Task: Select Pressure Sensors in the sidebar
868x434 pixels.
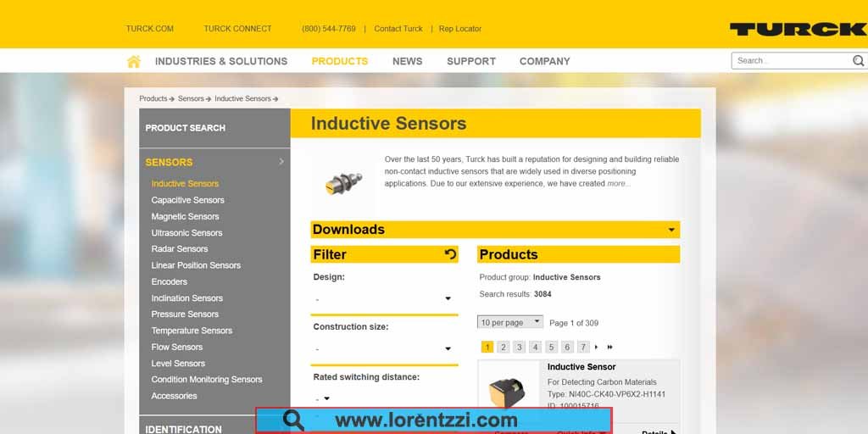Action: 185,314
